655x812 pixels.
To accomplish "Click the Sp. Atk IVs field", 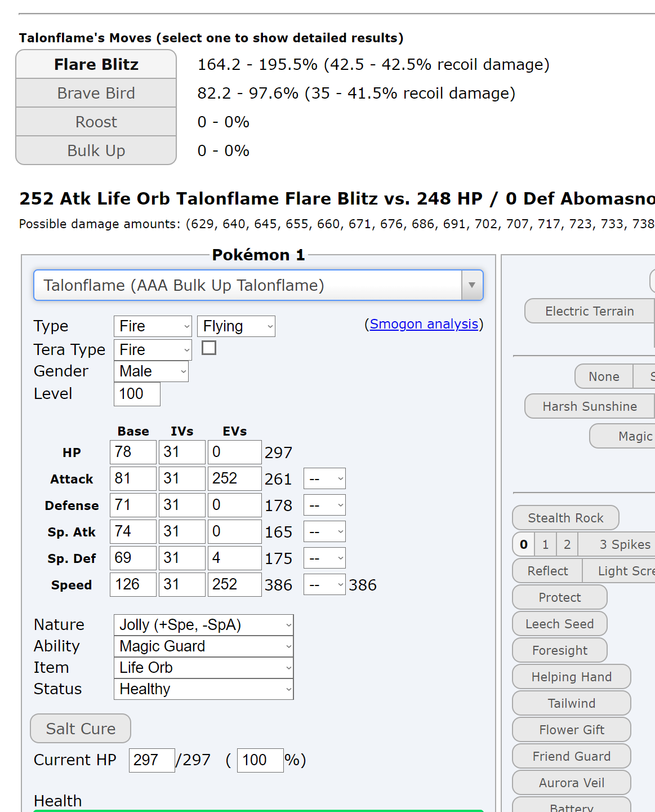I will click(x=182, y=531).
